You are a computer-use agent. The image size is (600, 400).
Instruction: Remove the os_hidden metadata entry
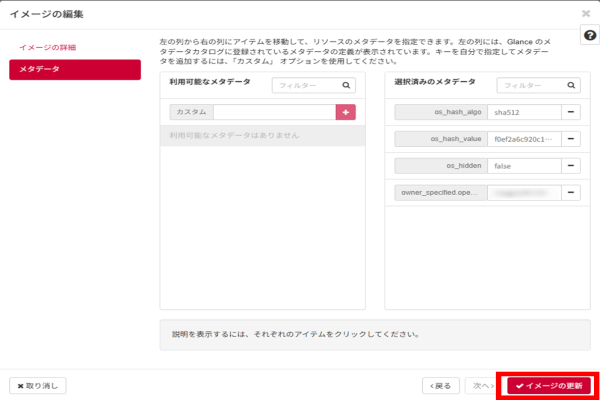(571, 166)
